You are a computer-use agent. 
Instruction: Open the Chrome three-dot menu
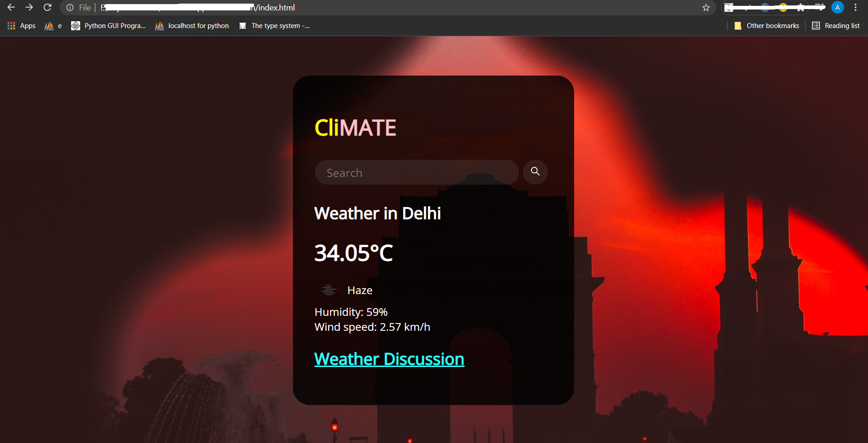coord(855,7)
